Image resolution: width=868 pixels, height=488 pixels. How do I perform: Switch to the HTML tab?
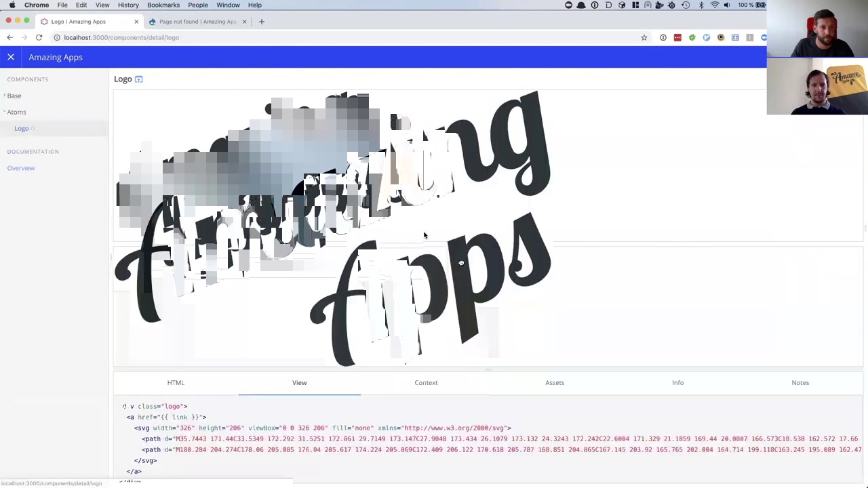coord(176,382)
